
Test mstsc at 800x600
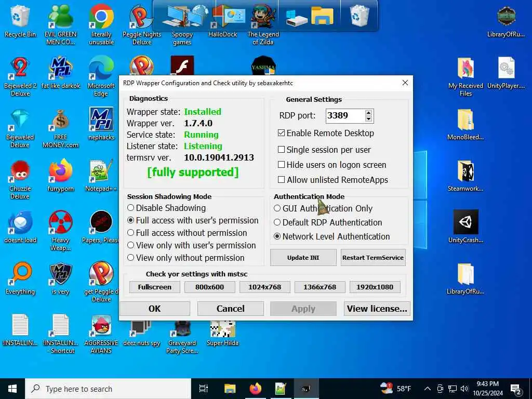209,287
